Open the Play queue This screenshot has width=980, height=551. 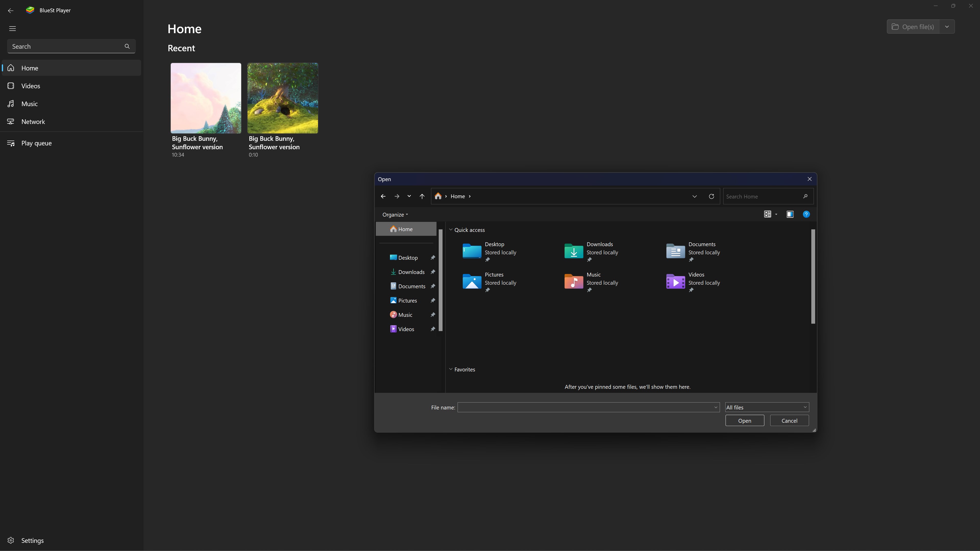[x=36, y=143]
